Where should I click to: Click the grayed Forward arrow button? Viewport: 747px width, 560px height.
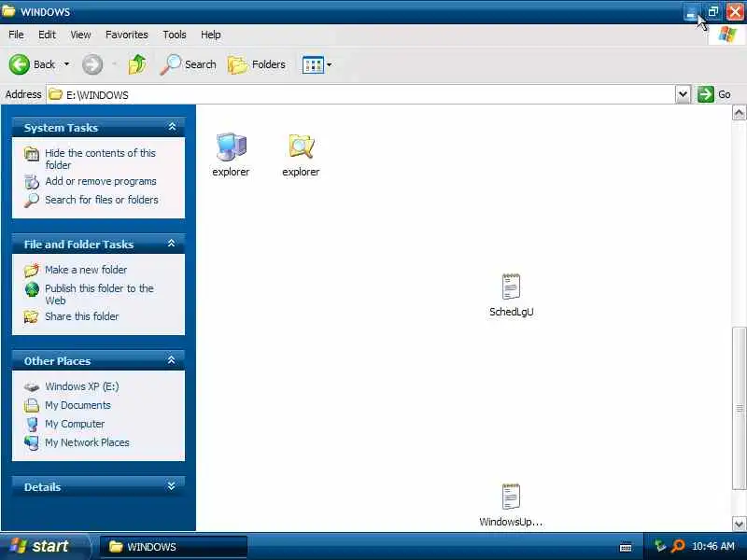(92, 64)
